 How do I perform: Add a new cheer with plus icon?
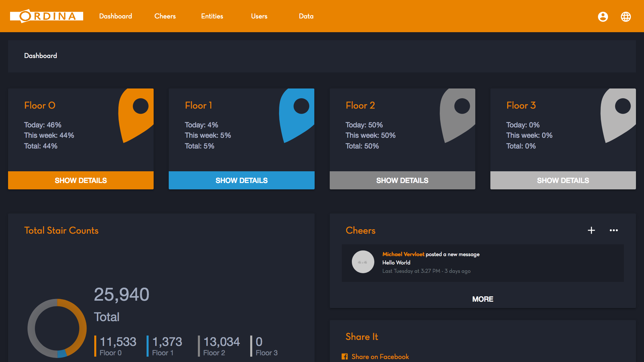coord(591,230)
